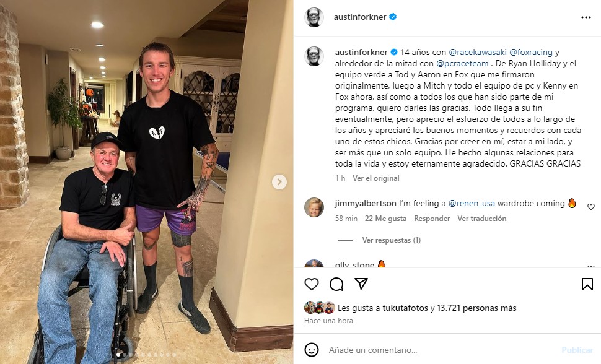This screenshot has height=364, width=601.
Task: Share the post with the paper plane icon
Action: 361,284
